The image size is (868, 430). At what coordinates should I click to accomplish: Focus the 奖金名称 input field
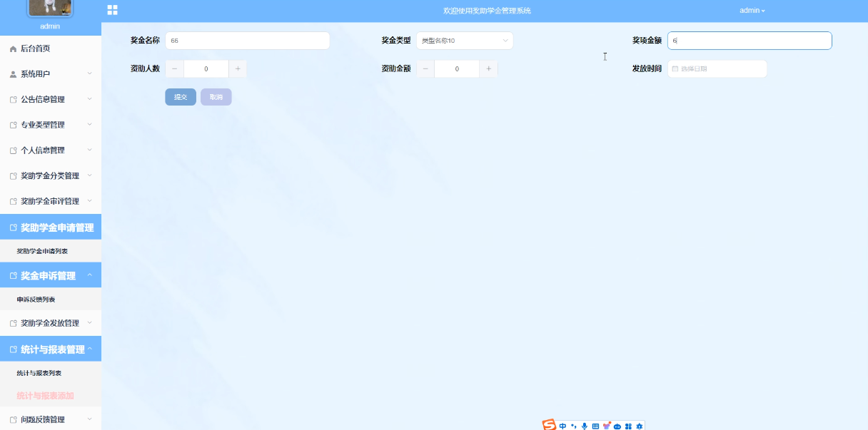[x=247, y=41]
